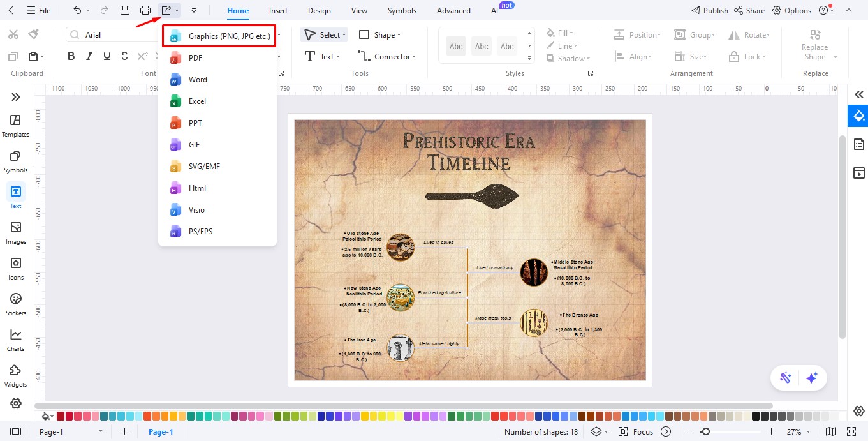Toggle underline formatting
868x441 pixels.
click(x=107, y=56)
